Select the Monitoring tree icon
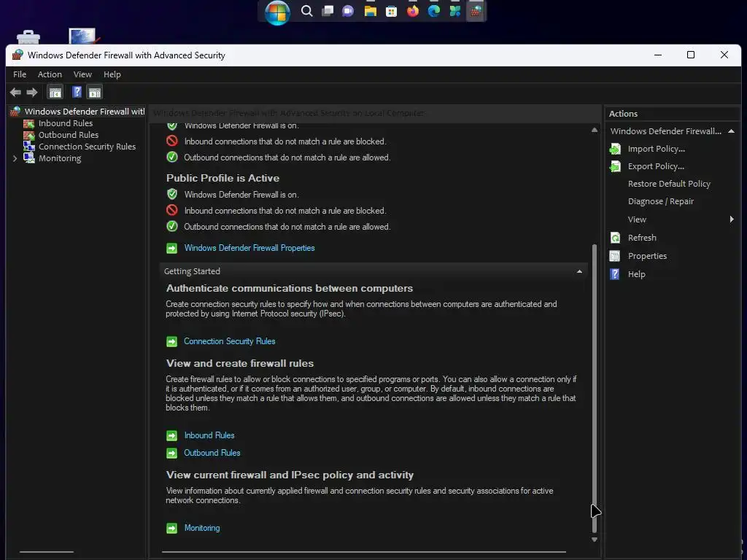Image resolution: width=747 pixels, height=560 pixels. [x=29, y=158]
